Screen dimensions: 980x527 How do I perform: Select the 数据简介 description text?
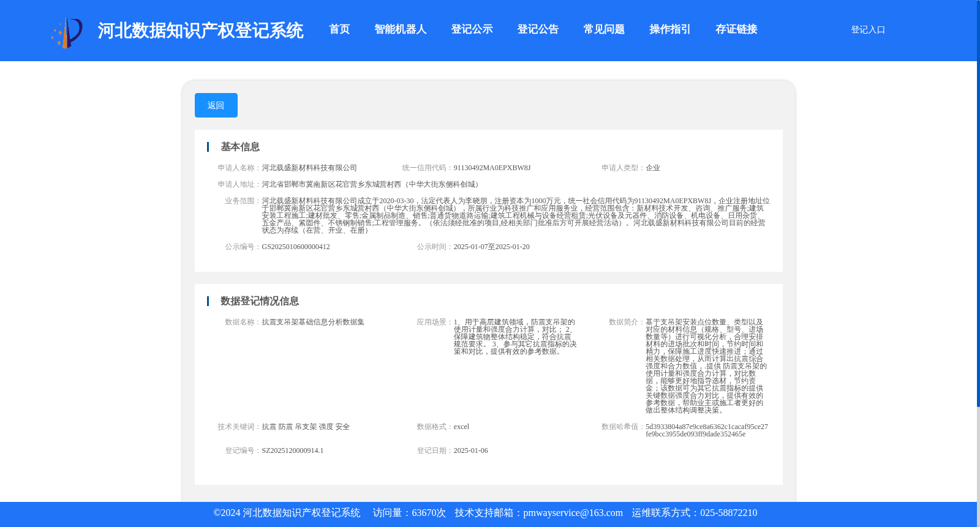tap(706, 366)
